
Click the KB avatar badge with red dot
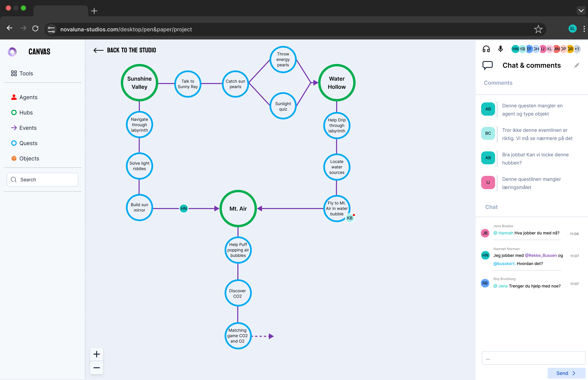coord(350,218)
